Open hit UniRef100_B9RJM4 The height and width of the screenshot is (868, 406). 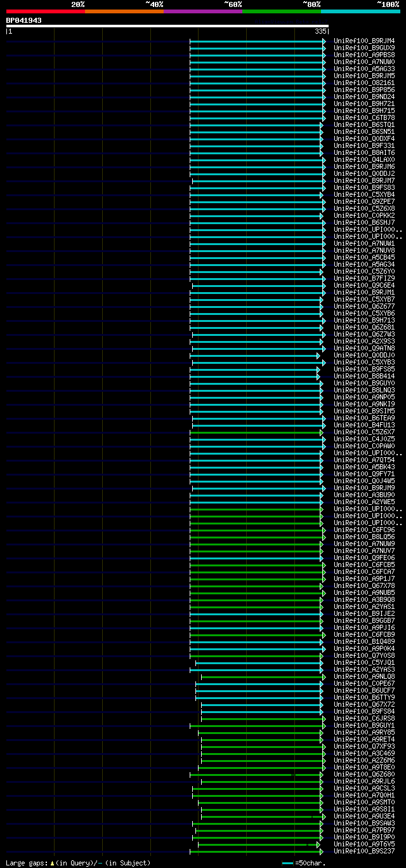coord(364,41)
